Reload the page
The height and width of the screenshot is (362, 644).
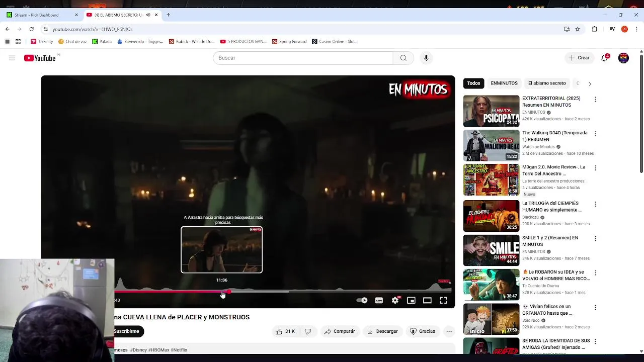[x=31, y=29]
